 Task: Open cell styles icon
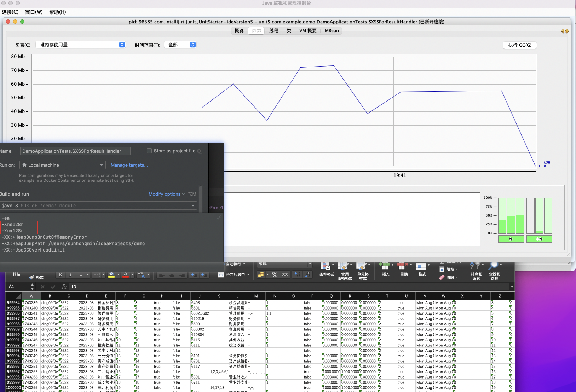point(362,266)
